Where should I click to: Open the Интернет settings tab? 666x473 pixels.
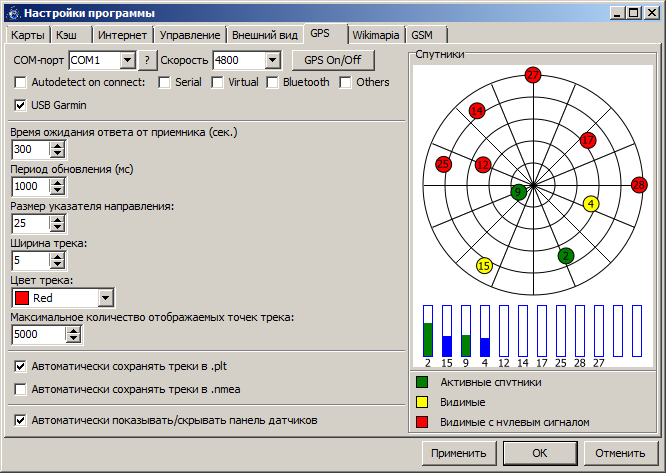point(121,34)
